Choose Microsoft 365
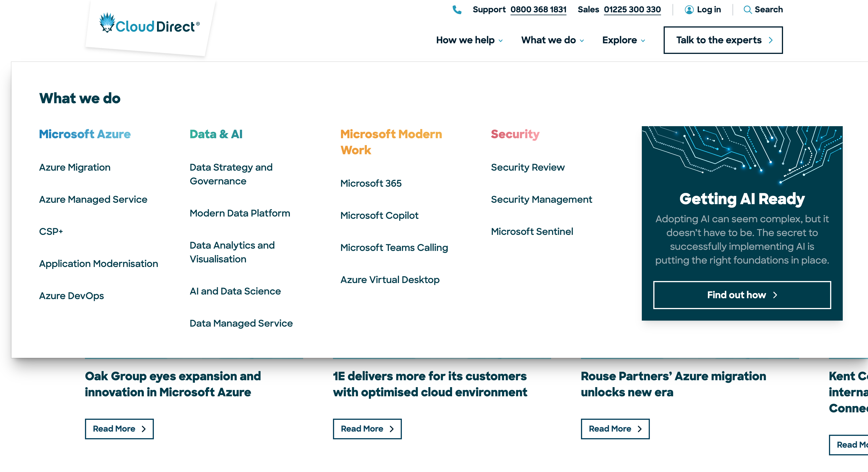 point(371,183)
